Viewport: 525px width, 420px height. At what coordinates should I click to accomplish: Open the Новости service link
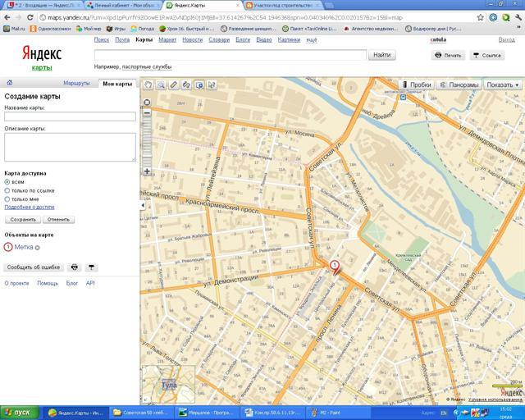pos(193,40)
